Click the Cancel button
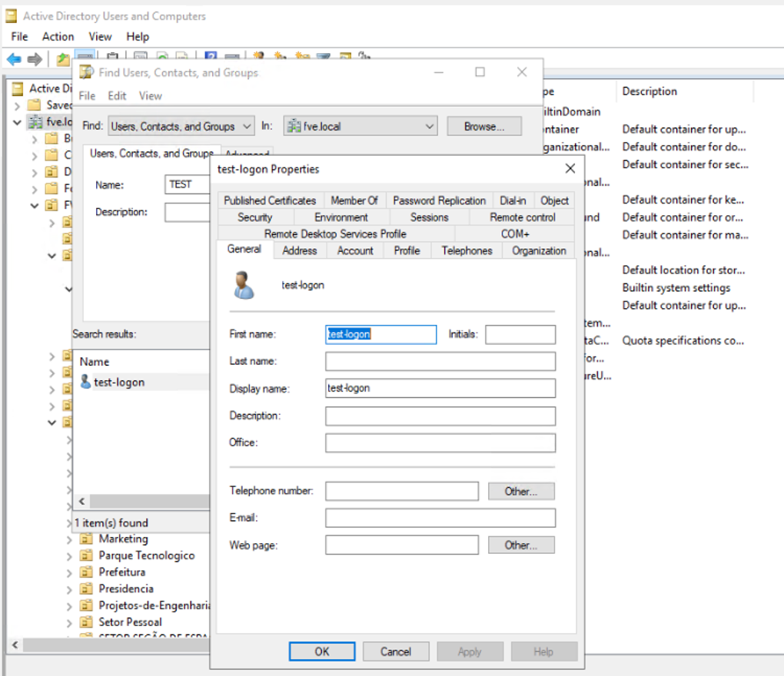Image resolution: width=784 pixels, height=676 pixels. click(x=396, y=651)
